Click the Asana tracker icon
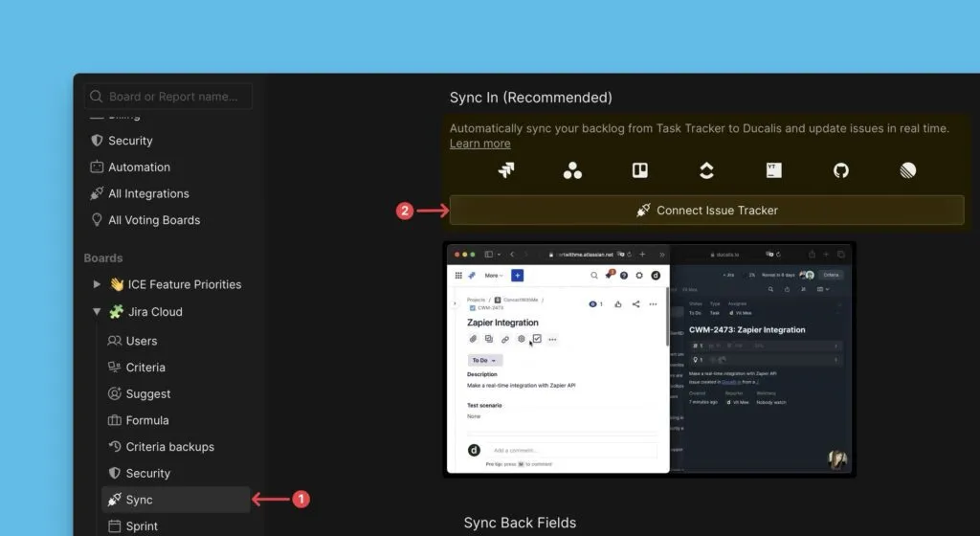The image size is (980, 536). pos(572,170)
